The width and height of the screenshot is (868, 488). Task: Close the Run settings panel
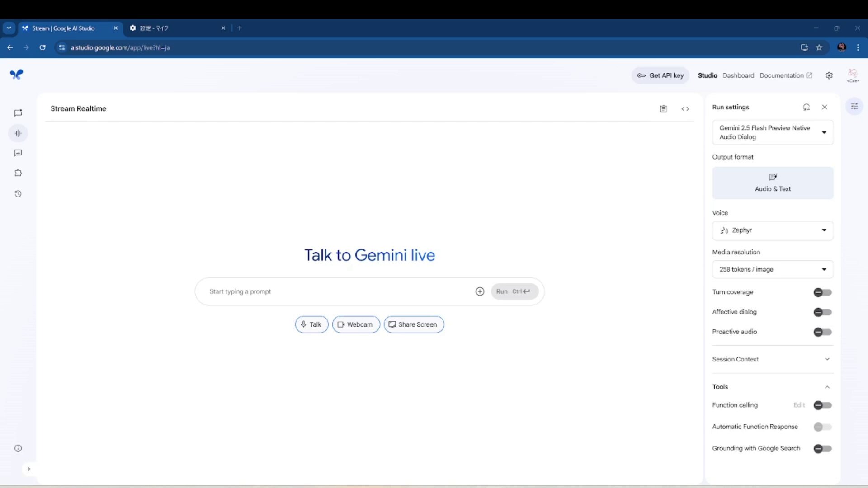(825, 107)
